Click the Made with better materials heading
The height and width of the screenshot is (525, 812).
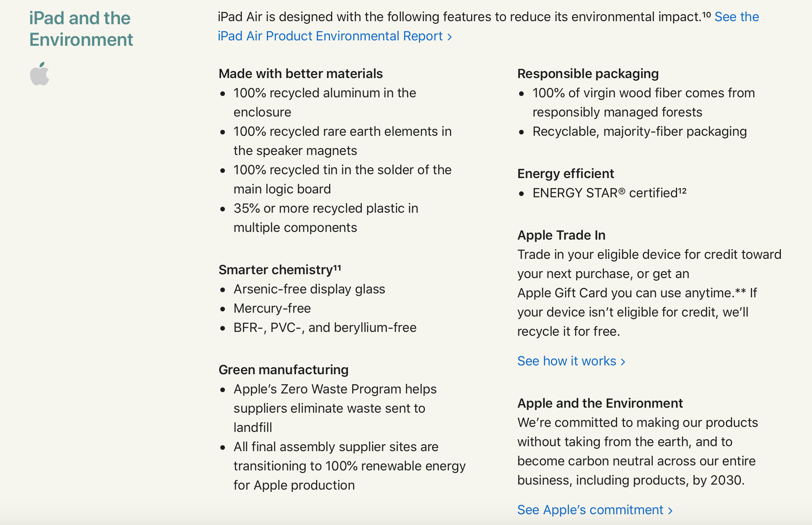(x=300, y=74)
